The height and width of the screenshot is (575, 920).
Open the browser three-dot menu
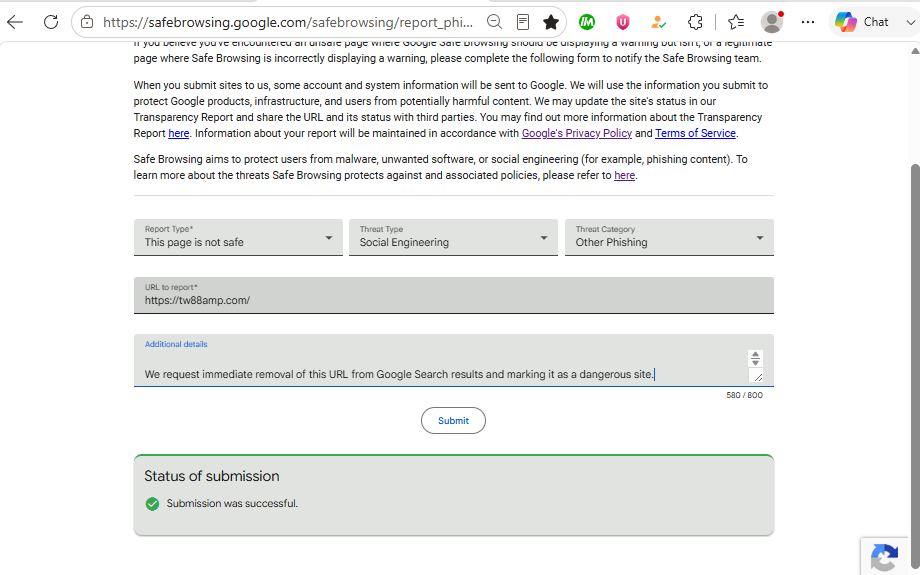tap(808, 22)
